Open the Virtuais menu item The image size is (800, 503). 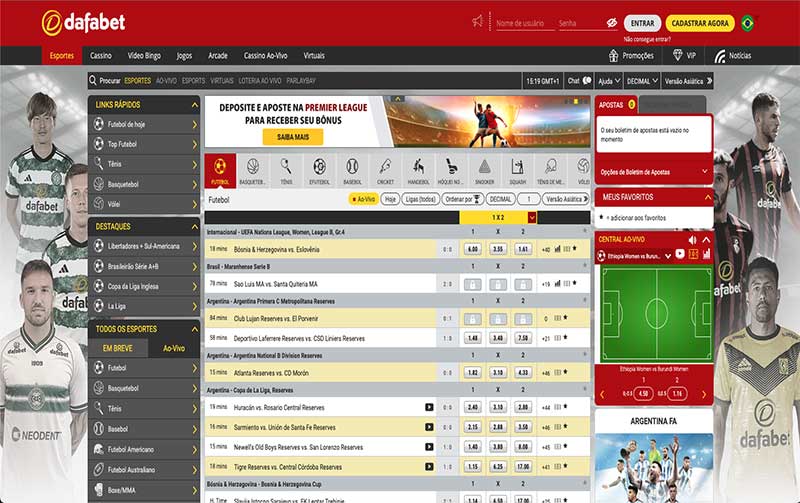314,56
